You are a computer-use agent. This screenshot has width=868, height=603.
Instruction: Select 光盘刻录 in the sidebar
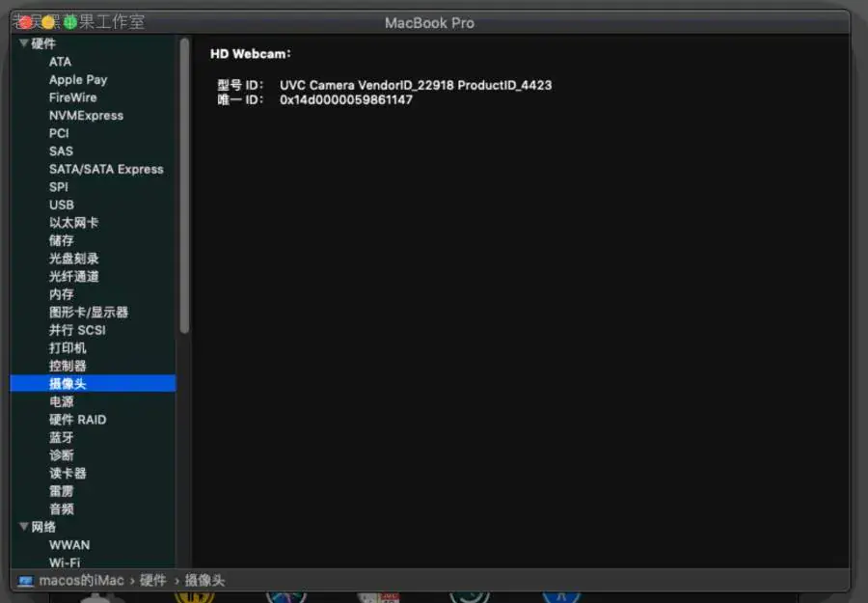coord(73,259)
